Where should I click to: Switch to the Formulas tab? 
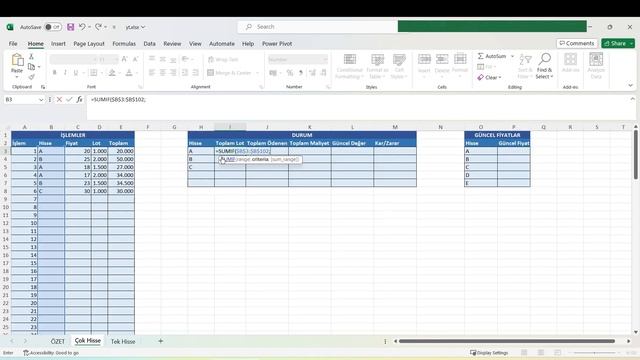click(124, 44)
